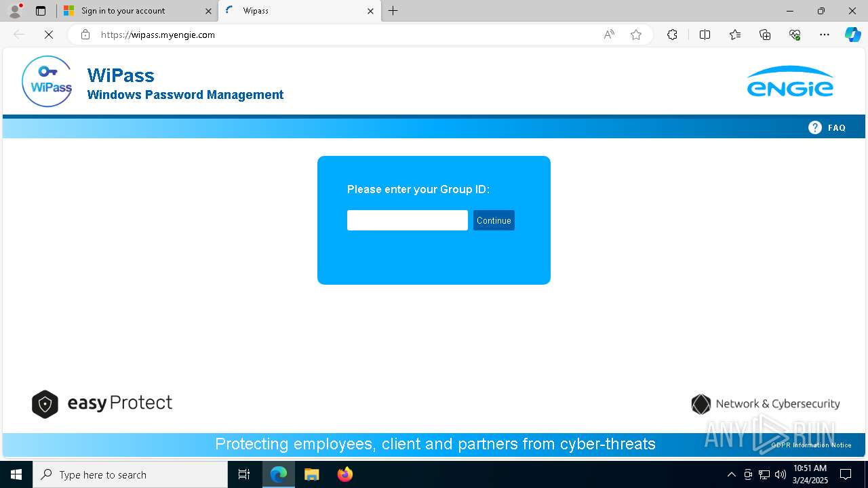Click the address bar URL

(x=158, y=35)
